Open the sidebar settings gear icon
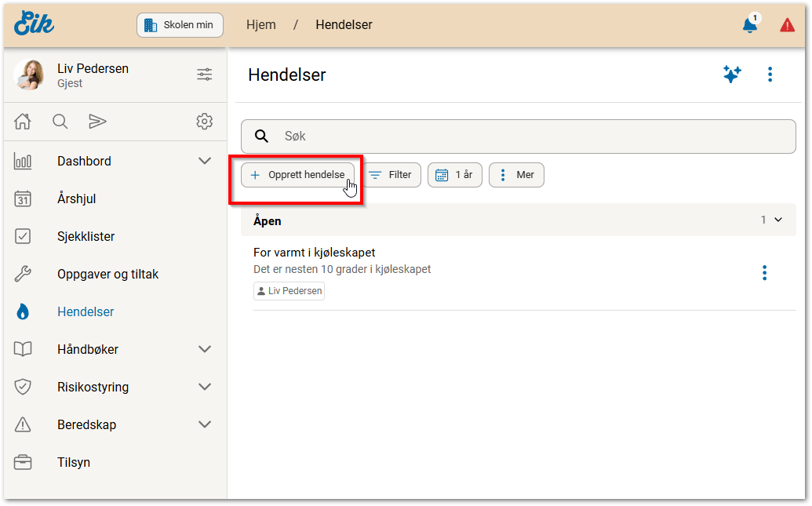Viewport: 812px width, 506px height. (x=204, y=121)
